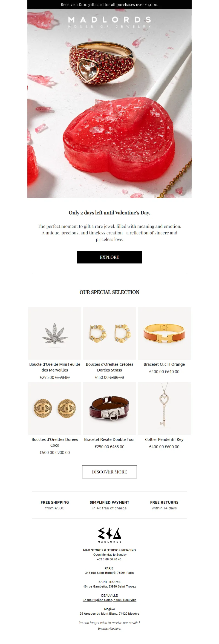Open the gold hoop earrings image
219x644 pixels.
click(x=109, y=333)
